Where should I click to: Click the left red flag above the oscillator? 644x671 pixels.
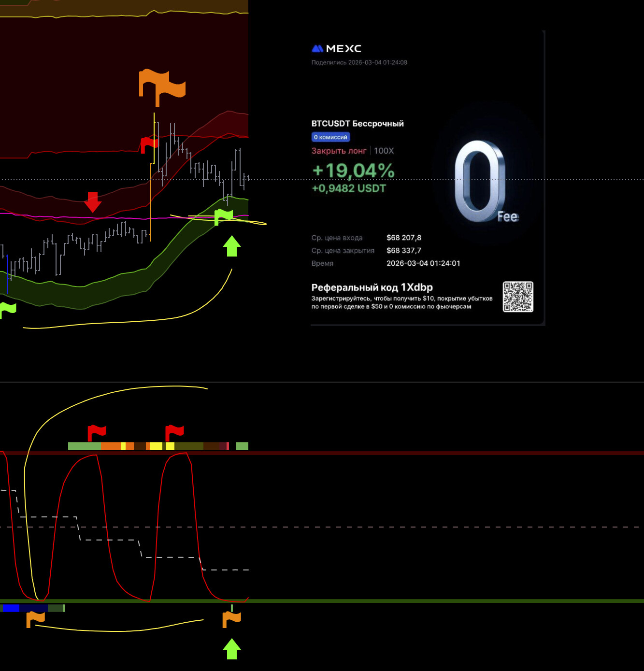(97, 432)
